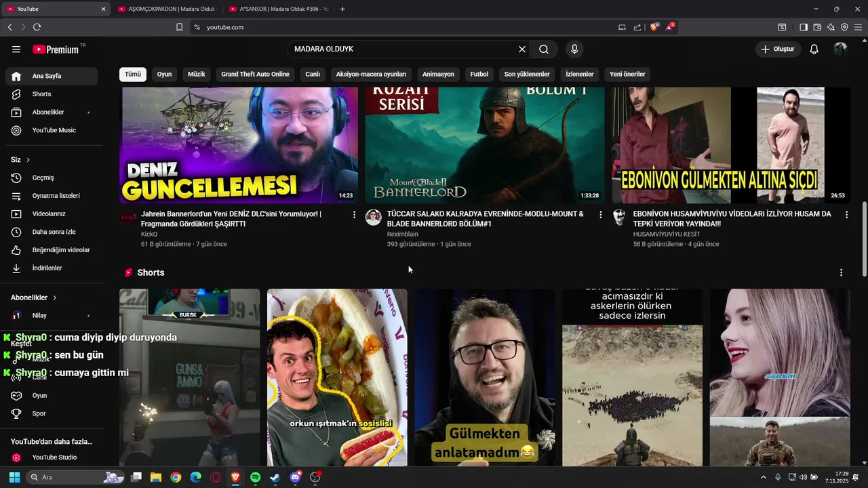The width and height of the screenshot is (868, 488).
Task: Open Geçmiş history in sidebar
Action: 52,178
